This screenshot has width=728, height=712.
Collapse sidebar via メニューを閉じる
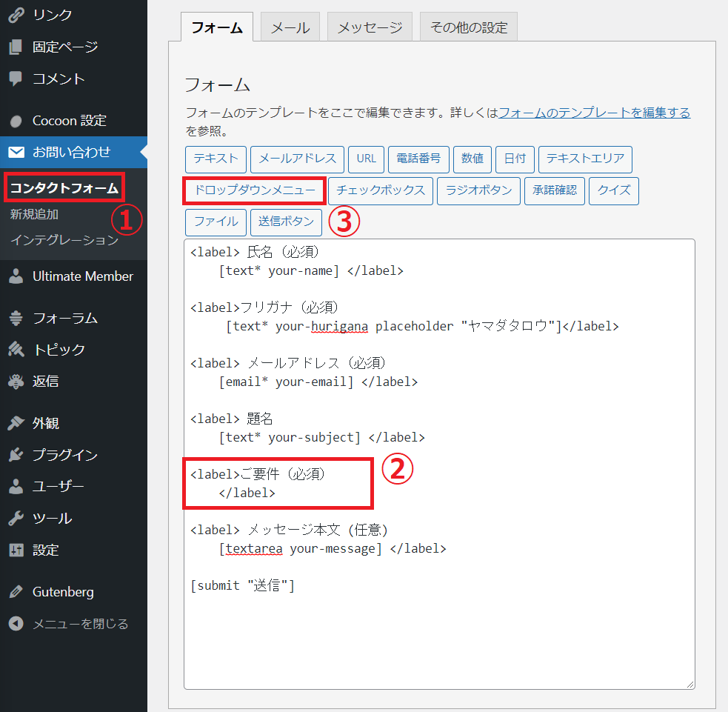pos(73,623)
